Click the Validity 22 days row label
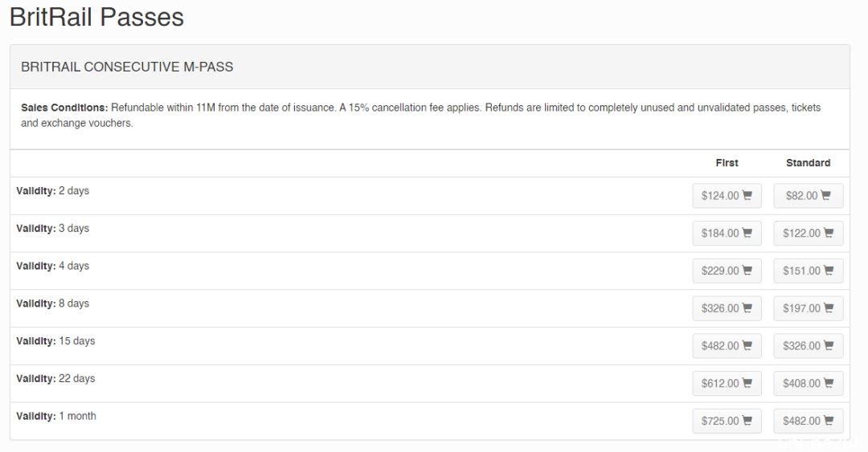 pyautogui.click(x=55, y=378)
